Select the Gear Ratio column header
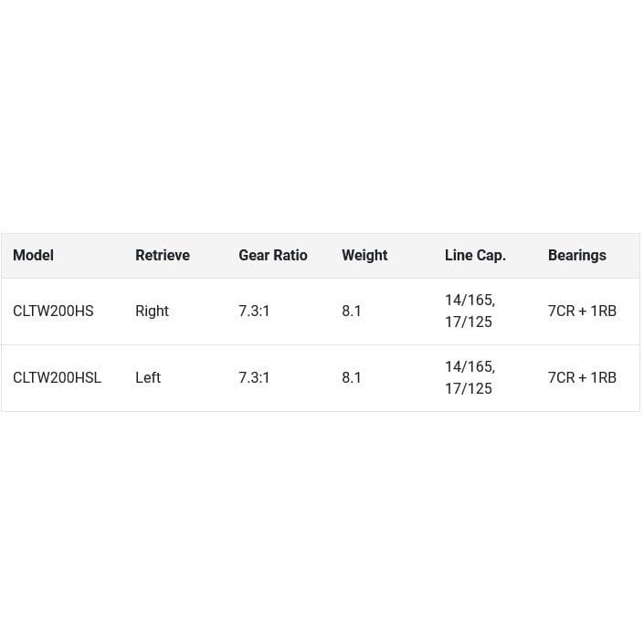644x644 pixels. click(x=273, y=256)
